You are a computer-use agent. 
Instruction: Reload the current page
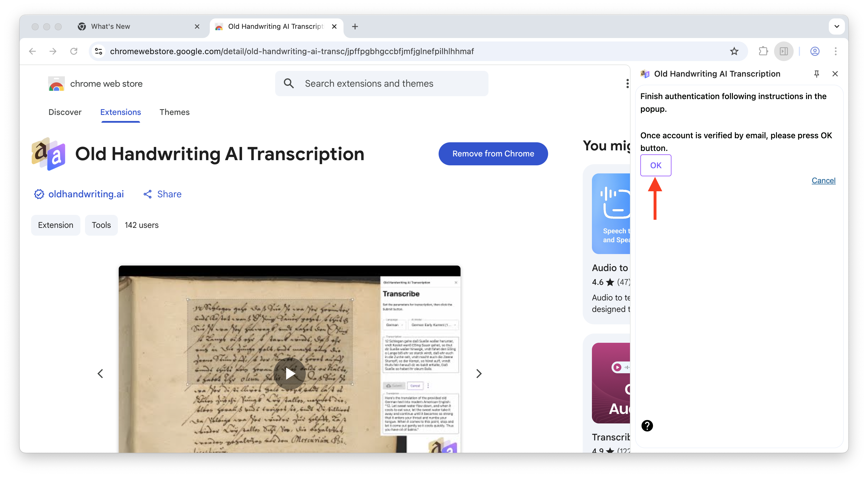(74, 51)
